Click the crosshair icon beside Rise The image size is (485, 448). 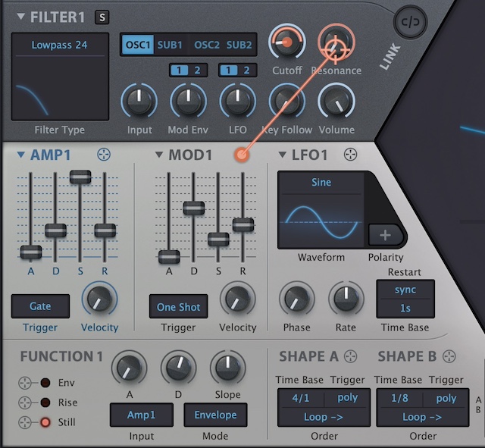coord(26,403)
